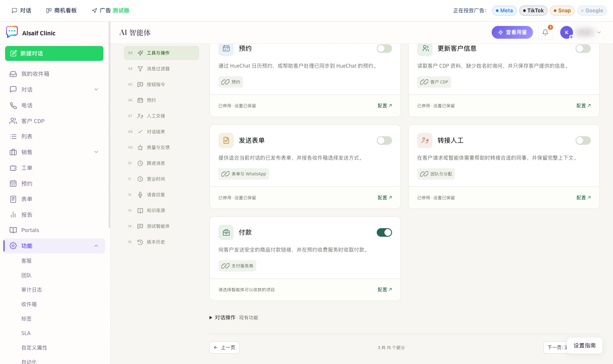613x364 pixels.
Task: Turn on the 发送表单 toggle
Action: click(384, 140)
